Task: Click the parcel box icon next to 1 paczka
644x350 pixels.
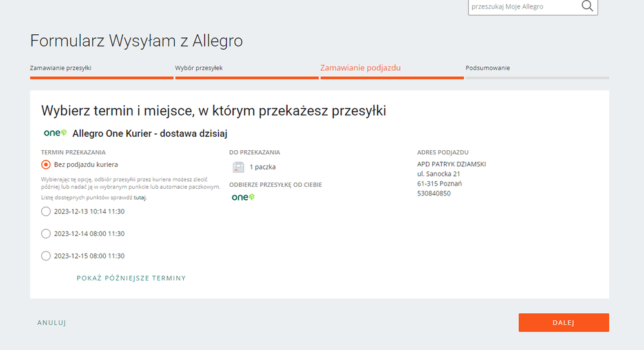Action: click(238, 167)
